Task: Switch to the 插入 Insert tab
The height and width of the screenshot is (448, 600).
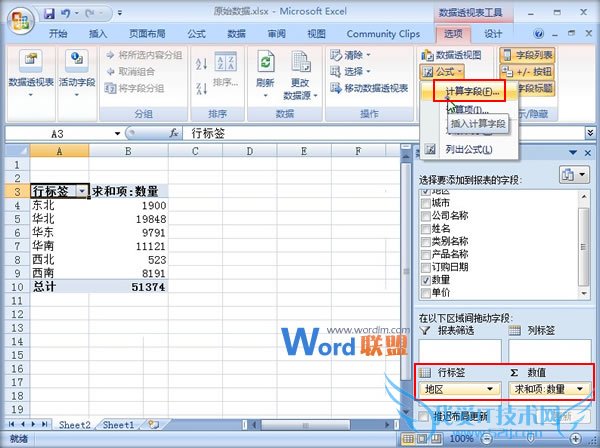Action: 98,34
